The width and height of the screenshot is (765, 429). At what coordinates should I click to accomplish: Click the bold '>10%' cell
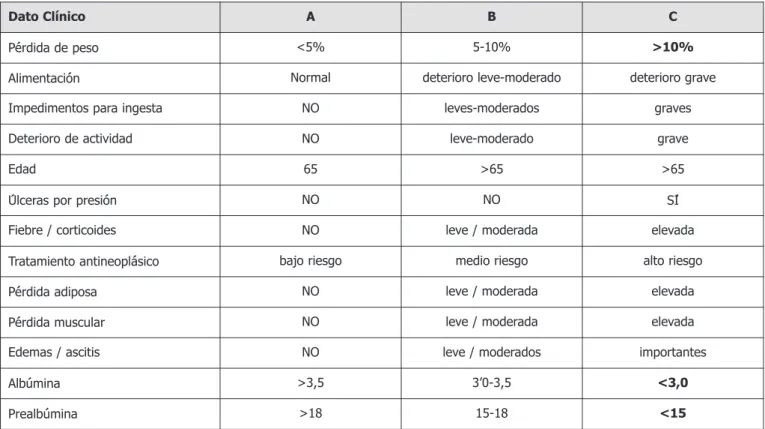click(673, 47)
